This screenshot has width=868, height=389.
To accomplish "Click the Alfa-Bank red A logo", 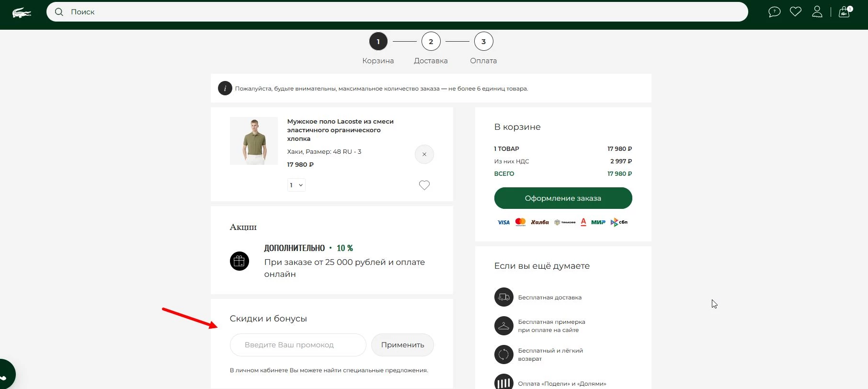I will point(583,222).
